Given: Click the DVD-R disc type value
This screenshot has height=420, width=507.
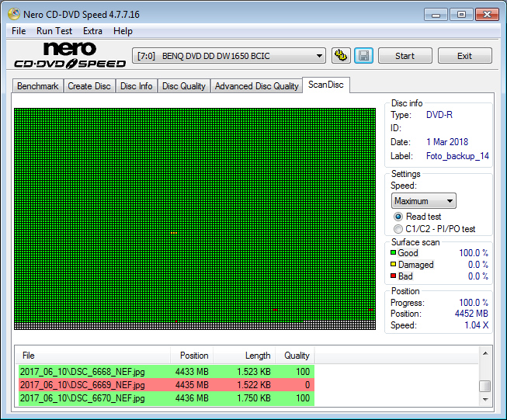Looking at the screenshot, I should coord(439,115).
